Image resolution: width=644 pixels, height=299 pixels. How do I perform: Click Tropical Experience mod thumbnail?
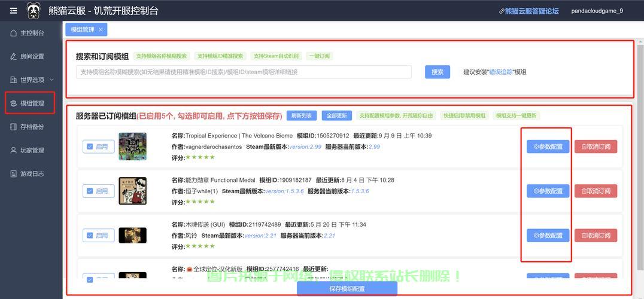point(133,147)
